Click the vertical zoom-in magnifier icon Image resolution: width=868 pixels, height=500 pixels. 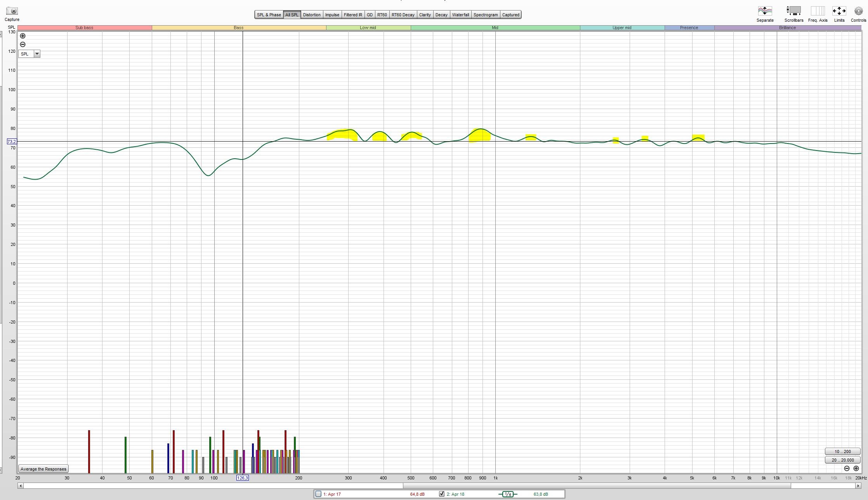(x=23, y=36)
